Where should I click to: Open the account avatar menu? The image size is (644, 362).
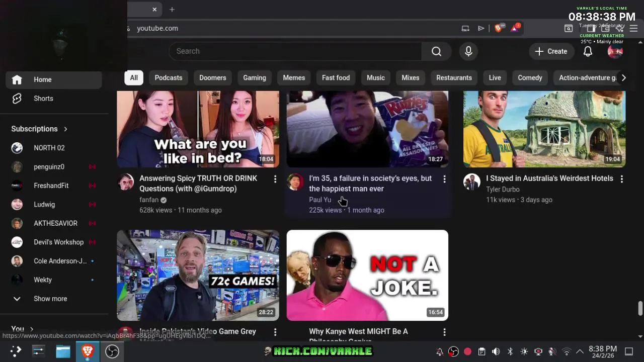pos(615,51)
